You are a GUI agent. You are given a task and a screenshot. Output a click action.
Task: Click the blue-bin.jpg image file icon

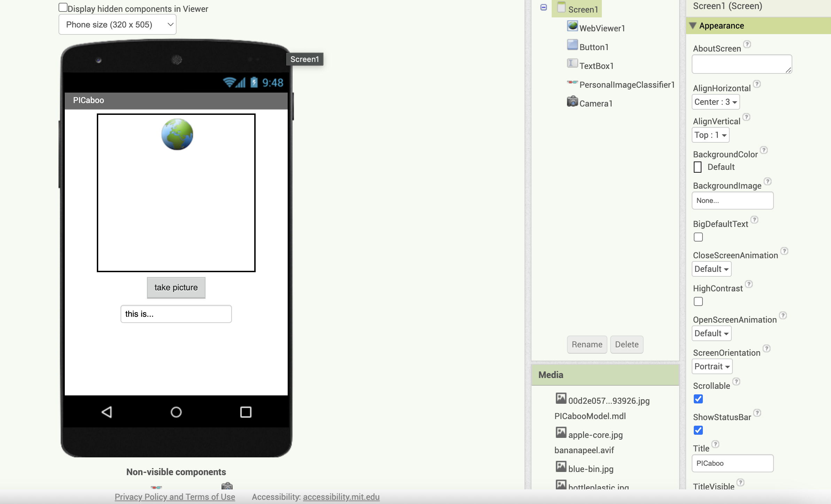(x=561, y=467)
